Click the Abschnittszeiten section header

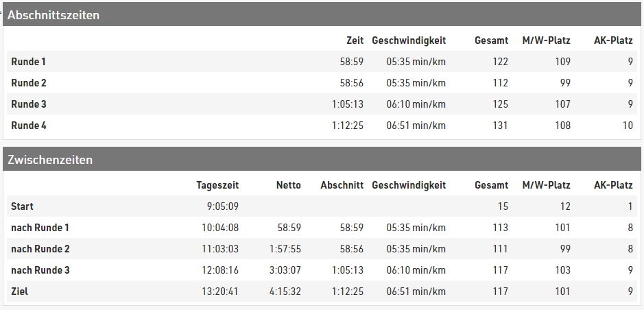(x=322, y=15)
